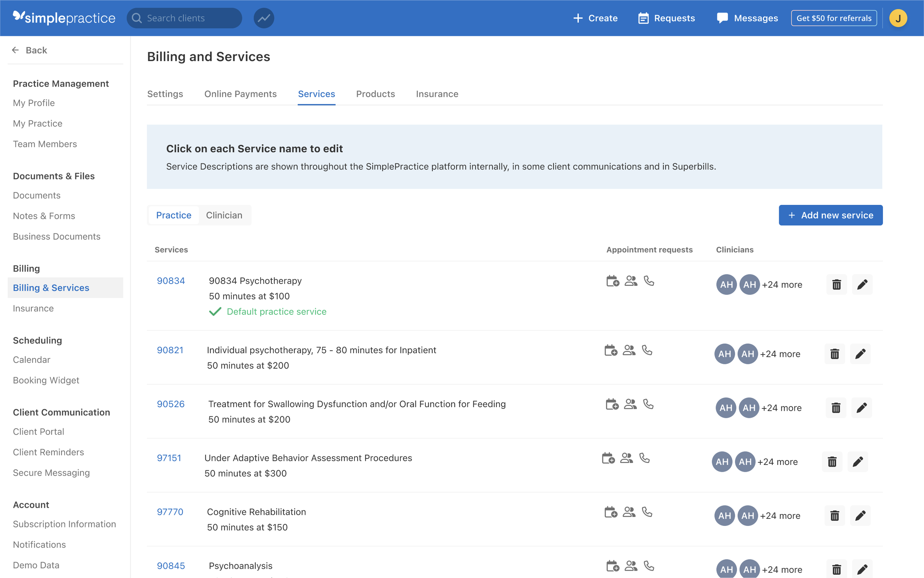Switch to Settings tab
This screenshot has width=924, height=578.
pyautogui.click(x=165, y=94)
